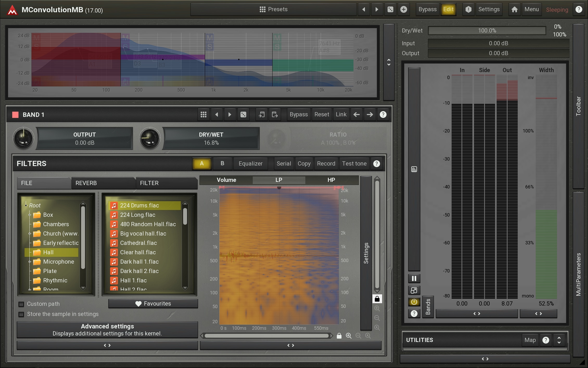Image resolution: width=588 pixels, height=368 pixels.
Task: Click the randomize dice icon in top bar
Action: [x=390, y=10]
